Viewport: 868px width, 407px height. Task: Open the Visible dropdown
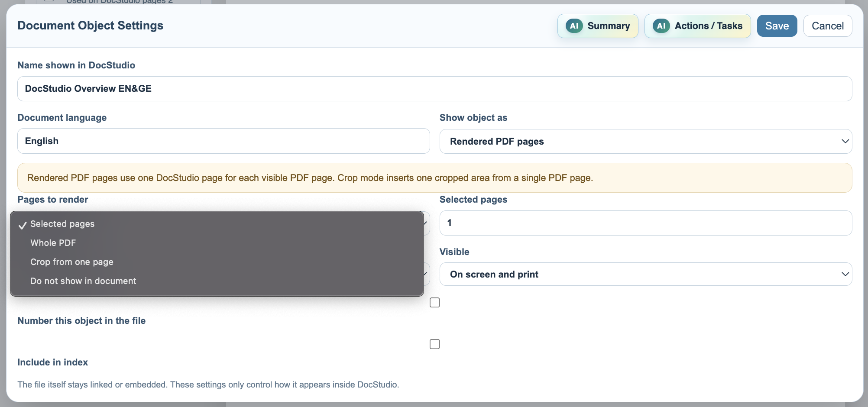coord(645,274)
